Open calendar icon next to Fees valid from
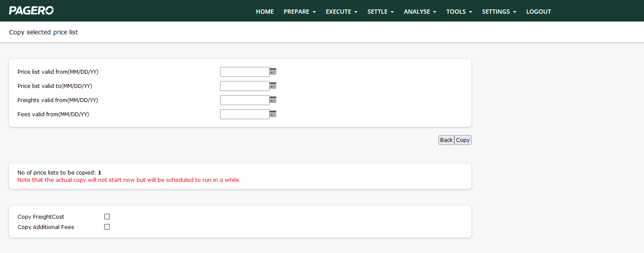Image resolution: width=644 pixels, height=253 pixels. point(273,114)
